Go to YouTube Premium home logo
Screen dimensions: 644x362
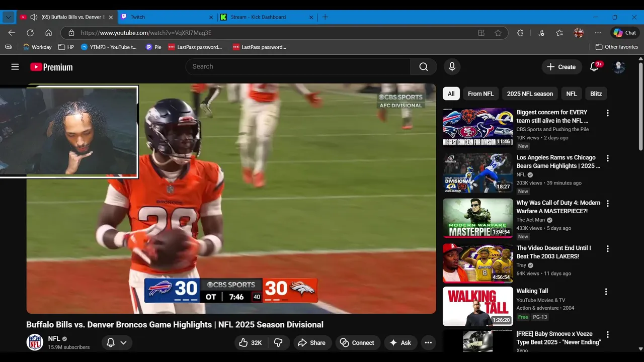click(x=51, y=67)
